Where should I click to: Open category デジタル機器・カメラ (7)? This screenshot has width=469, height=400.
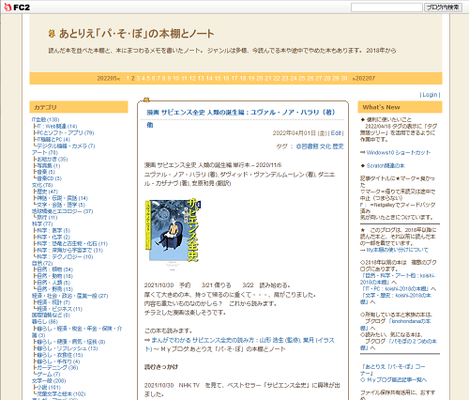(66, 146)
